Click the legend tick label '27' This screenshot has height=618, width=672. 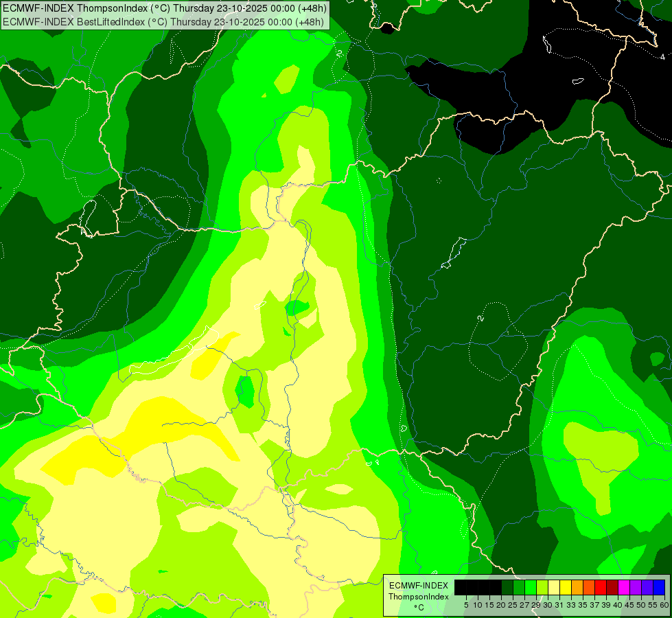point(524,605)
